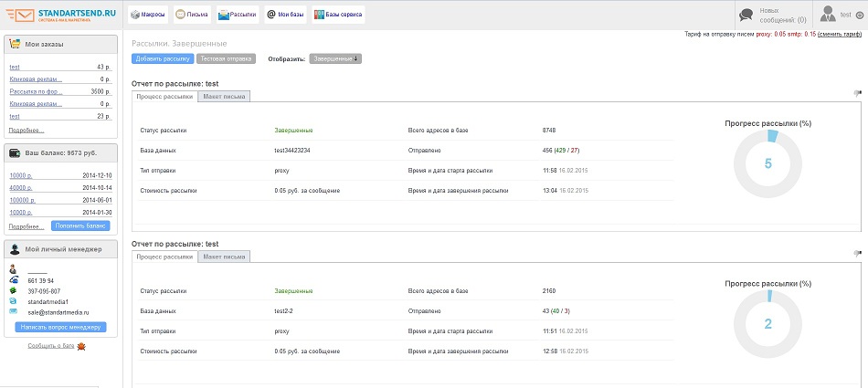Click the 3500 р. order amount
Screen dimensions: 868x388
pyautogui.click(x=101, y=91)
